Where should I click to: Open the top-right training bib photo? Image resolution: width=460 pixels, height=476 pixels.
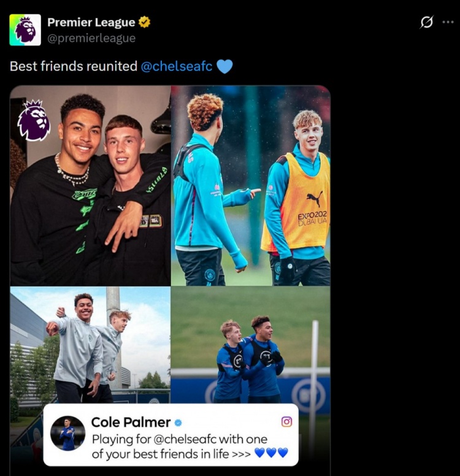click(x=251, y=186)
